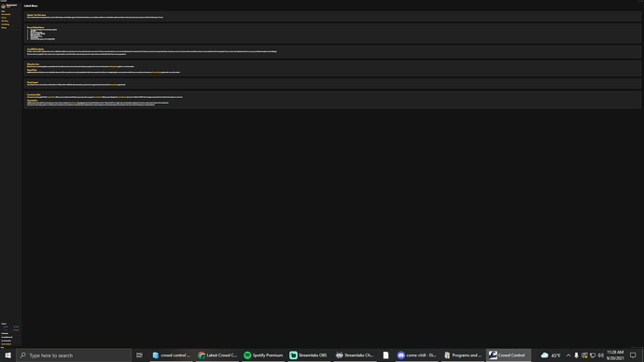
Task: Switch to the 'crowd control' taskbar window
Action: click(x=172, y=355)
